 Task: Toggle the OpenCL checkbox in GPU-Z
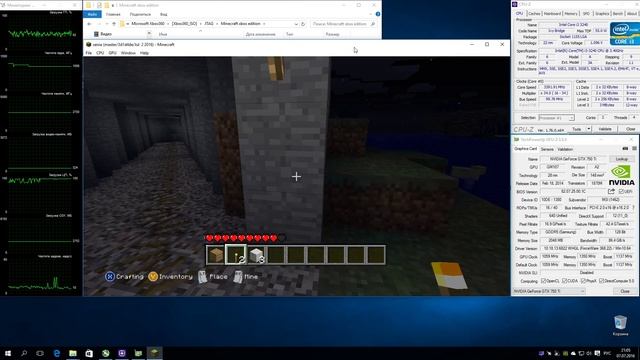pyautogui.click(x=543, y=281)
